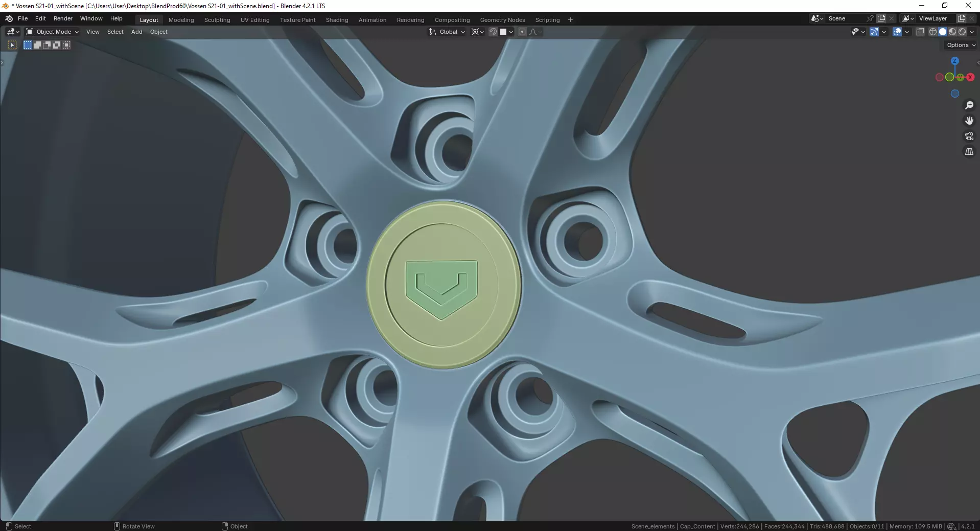Screen dimensions: 980x531
Task: Click the pin scene to workspace icon
Action: pyautogui.click(x=870, y=18)
